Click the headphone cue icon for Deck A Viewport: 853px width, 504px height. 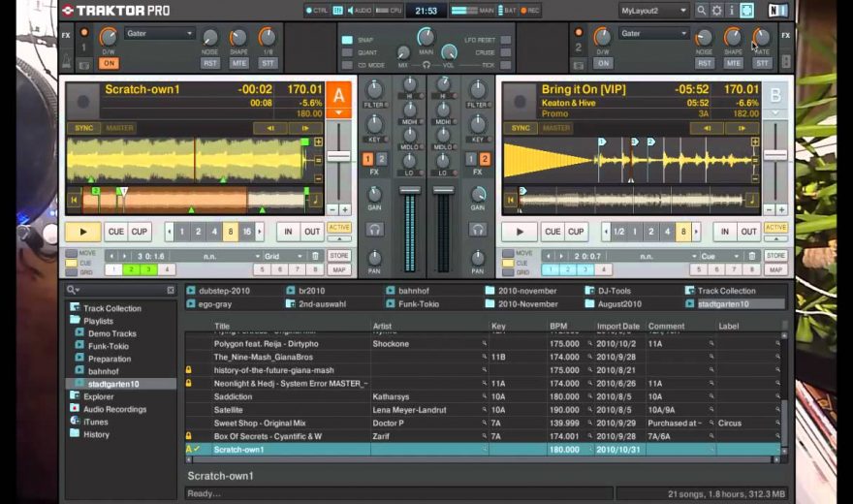coord(374,230)
